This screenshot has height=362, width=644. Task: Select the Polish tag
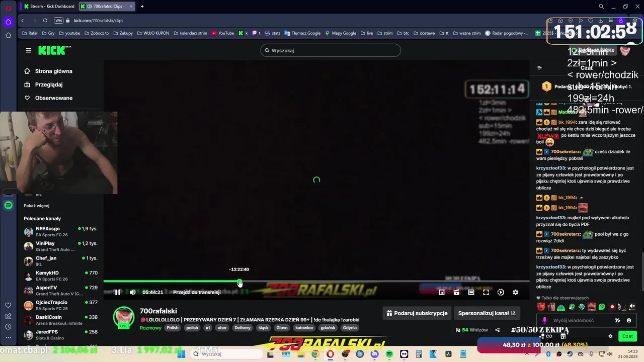[173, 328]
